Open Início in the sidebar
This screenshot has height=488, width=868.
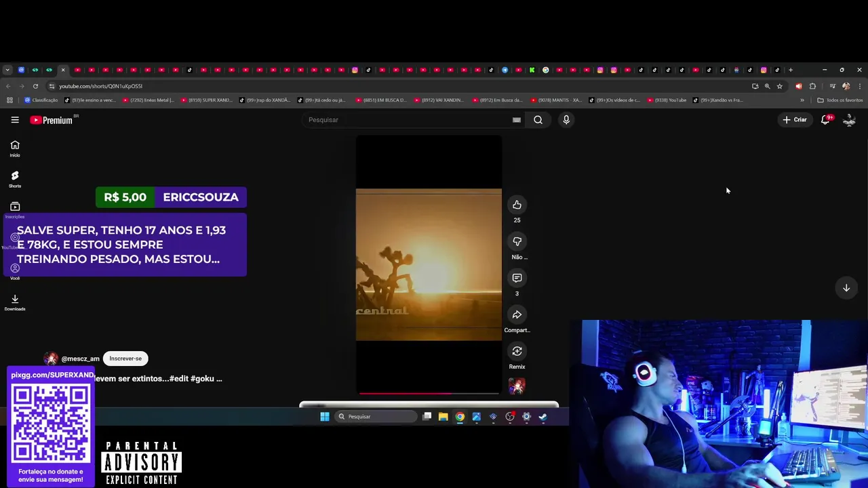[x=15, y=148]
